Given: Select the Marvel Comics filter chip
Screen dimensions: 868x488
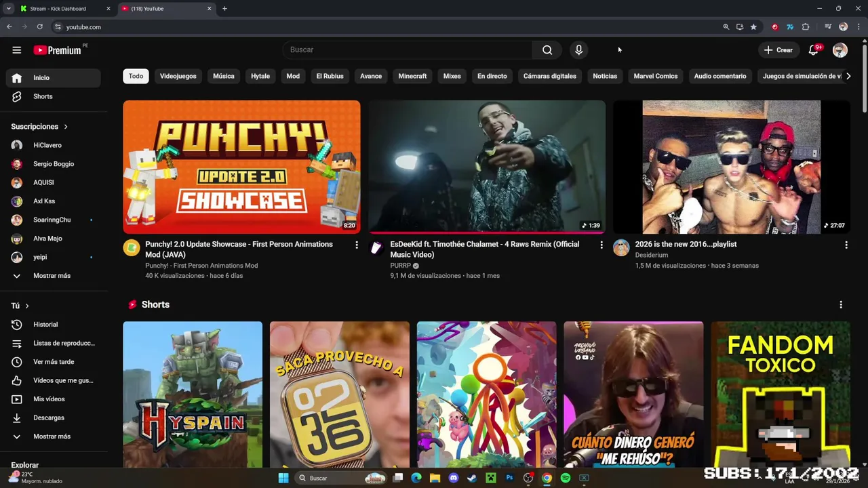Looking at the screenshot, I should tap(656, 76).
